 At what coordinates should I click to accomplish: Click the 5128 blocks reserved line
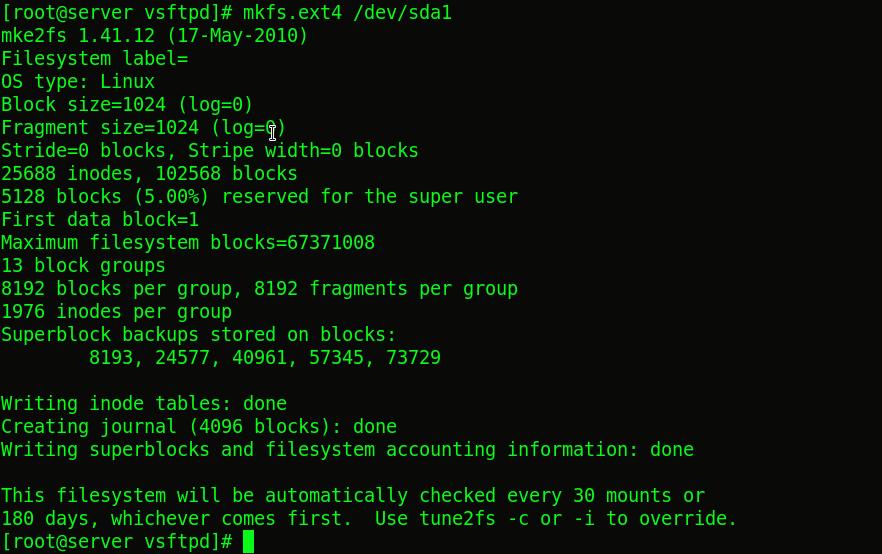tap(259, 197)
